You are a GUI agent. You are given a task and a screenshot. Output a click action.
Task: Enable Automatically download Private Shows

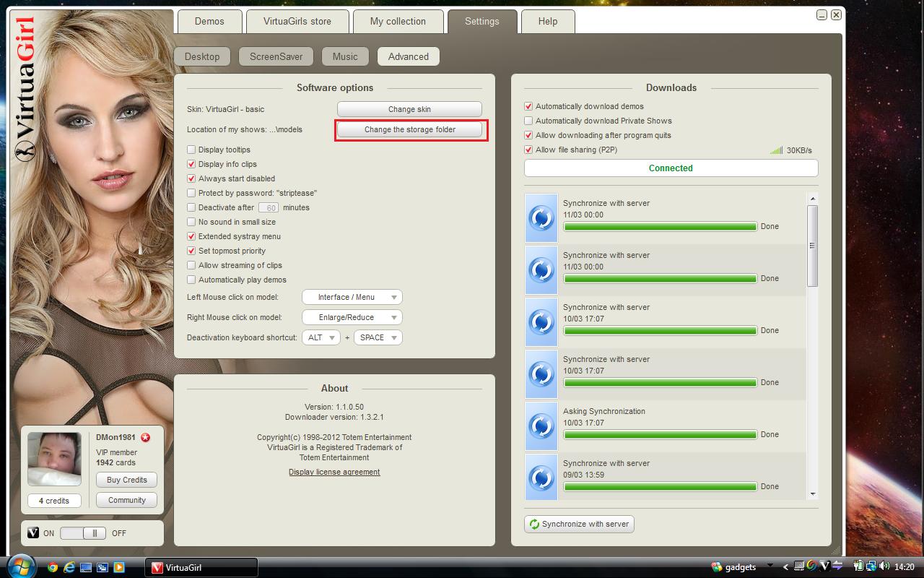(x=528, y=121)
